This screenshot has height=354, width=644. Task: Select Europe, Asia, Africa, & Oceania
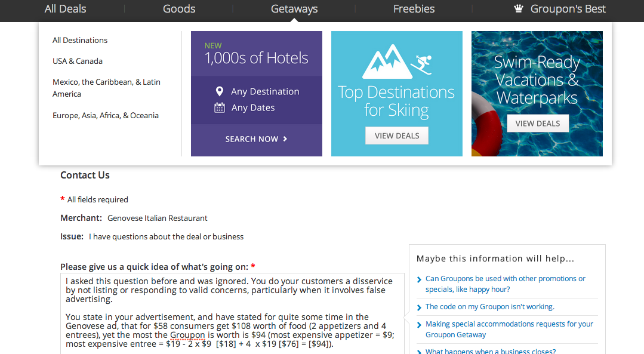click(x=105, y=115)
